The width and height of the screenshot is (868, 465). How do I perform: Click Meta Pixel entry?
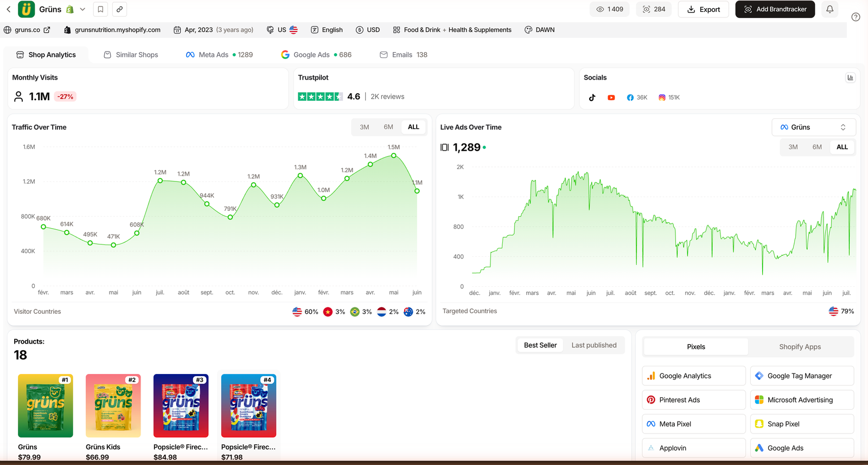[694, 424]
